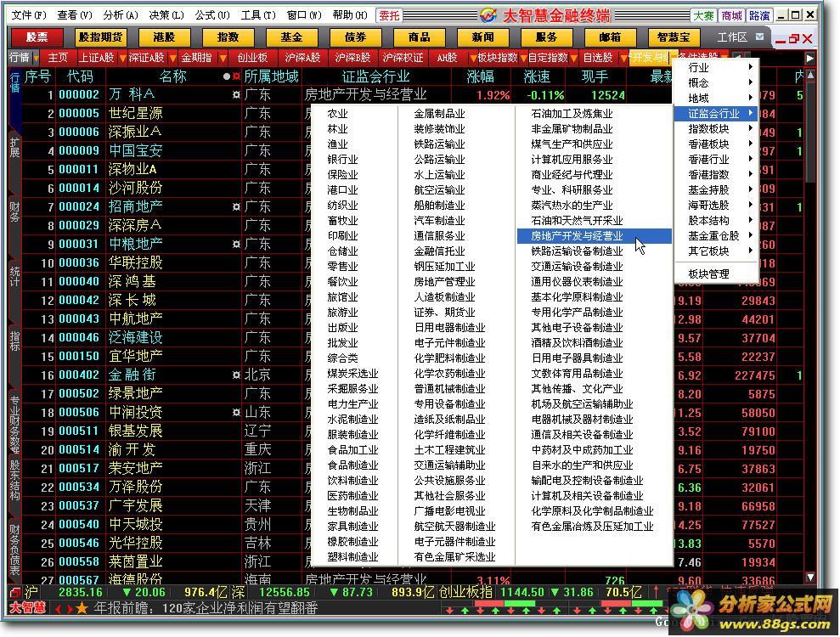Image resolution: width=840 pixels, height=637 pixels.
Task: Select 塑料制造业 in the industry list
Action: (x=352, y=556)
